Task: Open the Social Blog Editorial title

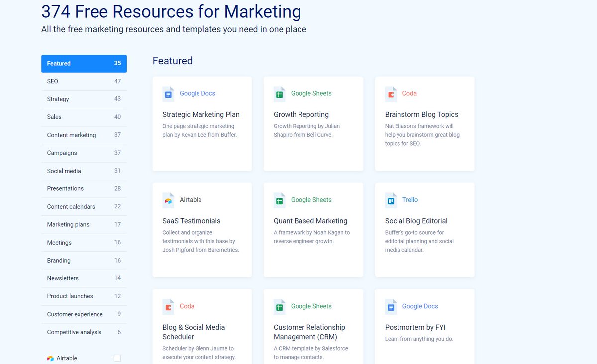Action: click(416, 221)
